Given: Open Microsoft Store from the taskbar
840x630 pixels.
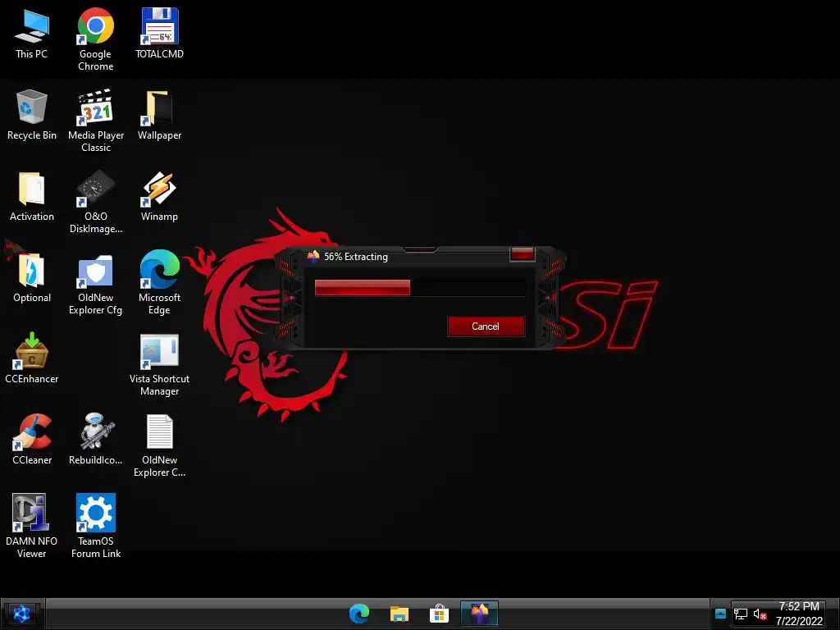Looking at the screenshot, I should (439, 614).
